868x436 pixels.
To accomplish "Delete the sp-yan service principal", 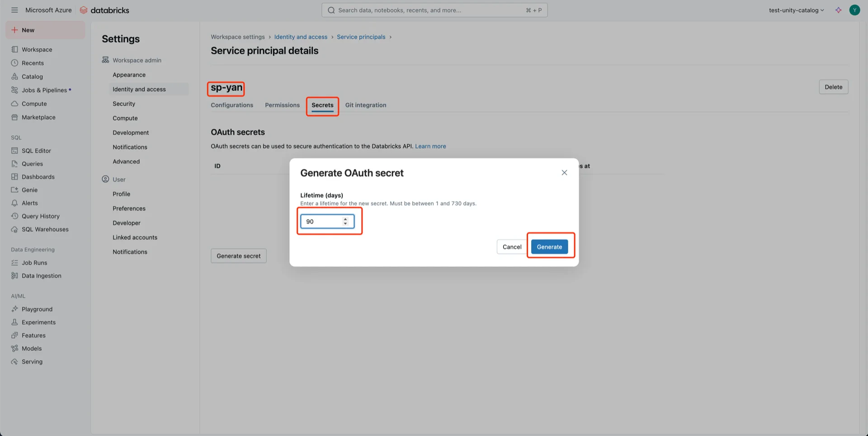I will coord(834,87).
